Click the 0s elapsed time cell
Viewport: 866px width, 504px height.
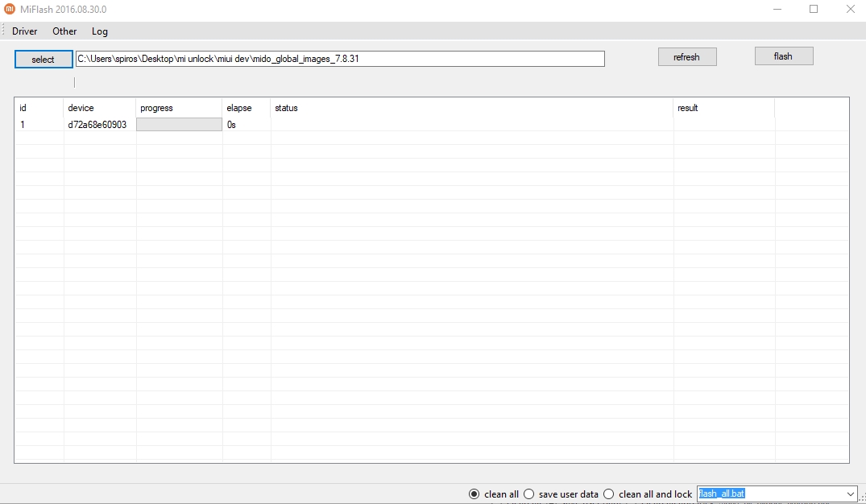tap(231, 125)
